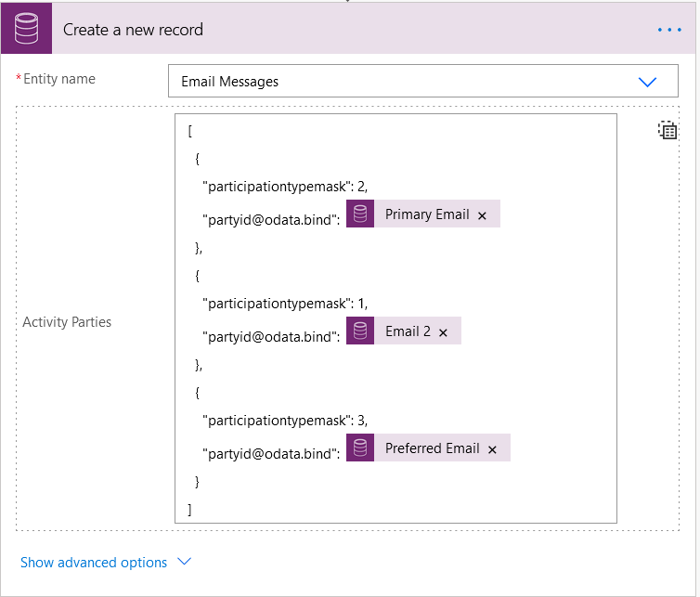Expand Show advanced options

click(x=94, y=562)
